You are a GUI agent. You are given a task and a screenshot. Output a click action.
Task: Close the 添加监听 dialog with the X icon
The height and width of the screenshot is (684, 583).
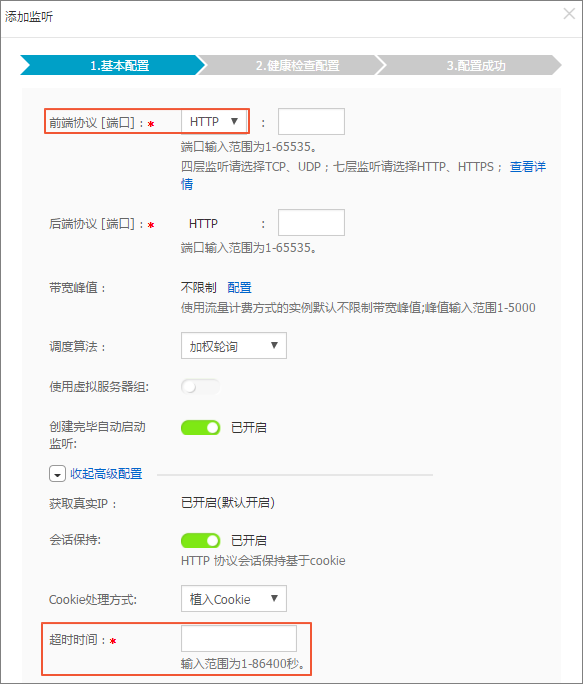point(569,14)
